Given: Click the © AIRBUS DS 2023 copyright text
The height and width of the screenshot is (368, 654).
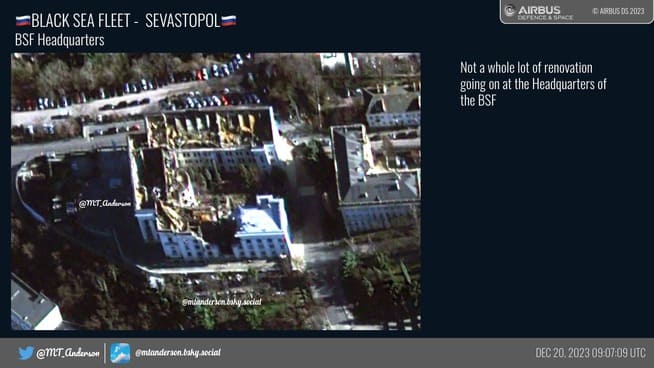Looking at the screenshot, I should coord(618,11).
